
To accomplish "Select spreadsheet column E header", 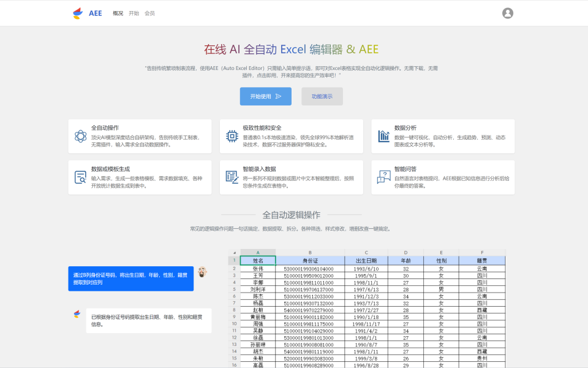I will coord(441,253).
